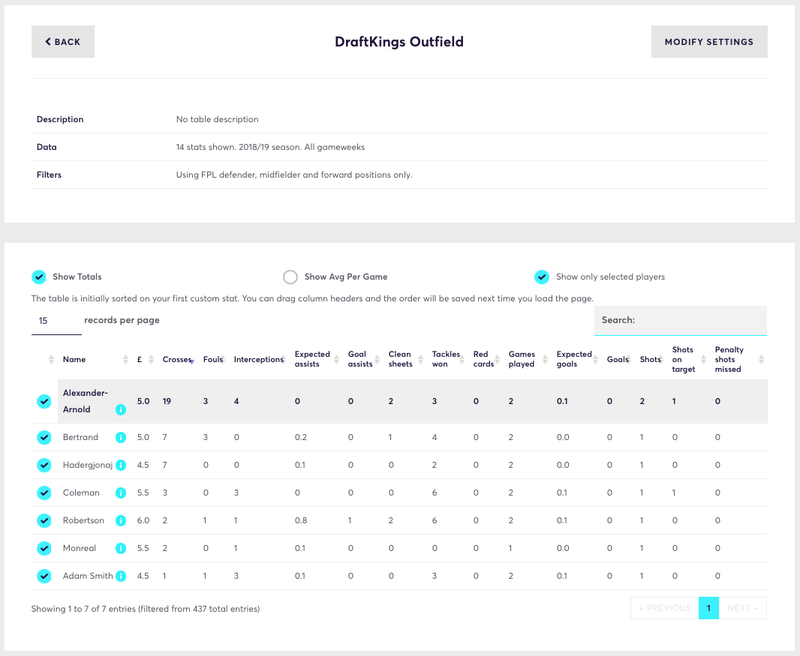Select Show Avg Per Game option
This screenshot has height=656, width=800.
click(x=290, y=277)
